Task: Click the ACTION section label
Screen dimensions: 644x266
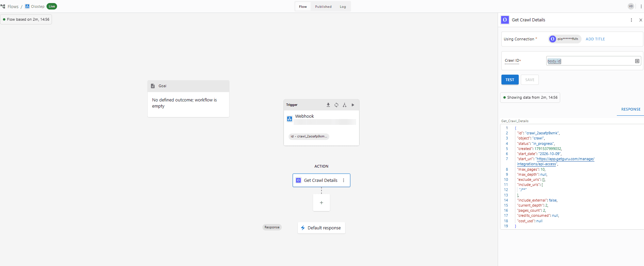Action: coord(321,166)
